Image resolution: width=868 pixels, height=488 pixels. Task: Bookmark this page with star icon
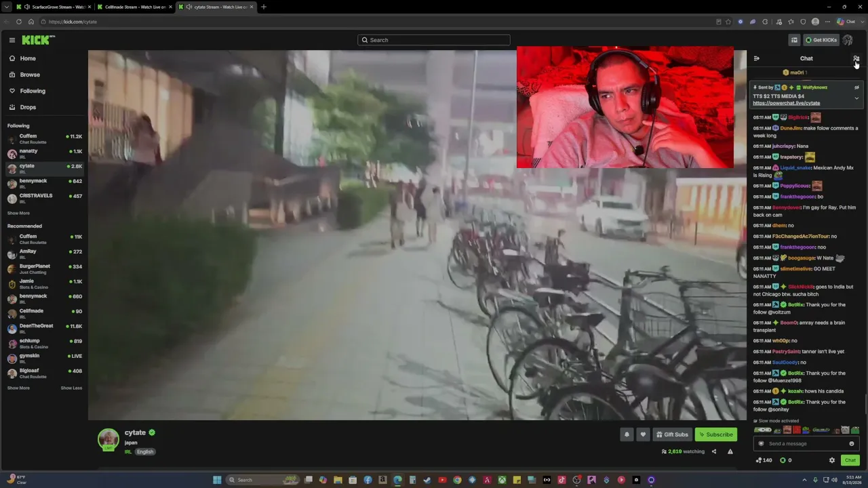tap(728, 22)
